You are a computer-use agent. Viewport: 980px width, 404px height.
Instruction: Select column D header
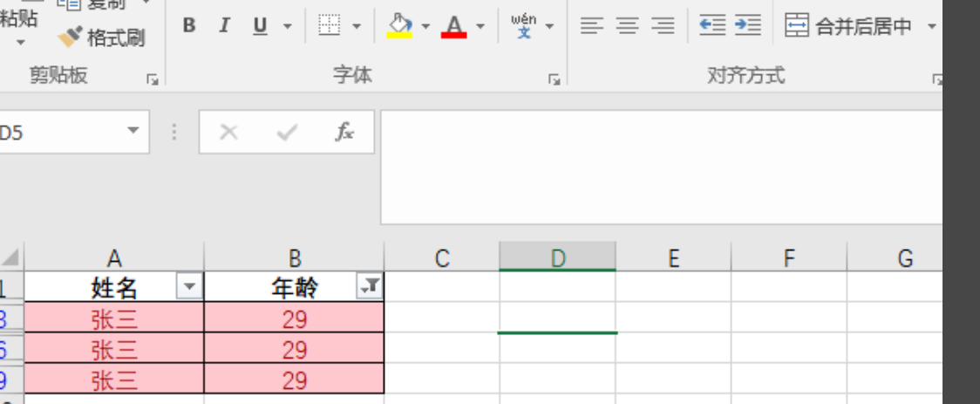[557, 257]
